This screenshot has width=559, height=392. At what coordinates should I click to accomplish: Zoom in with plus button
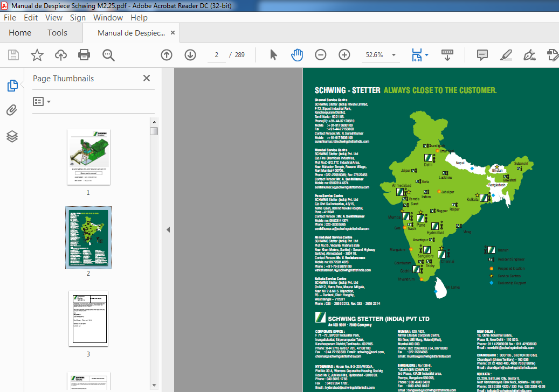(344, 55)
